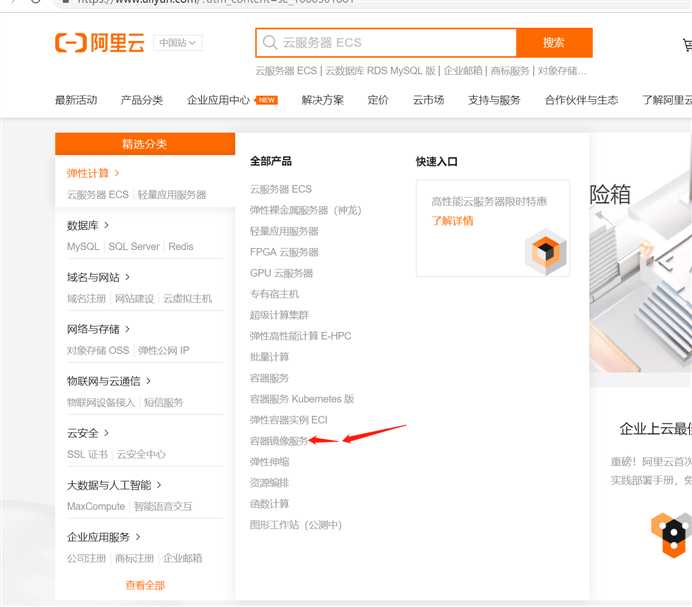Open the SQL Server link
692x607 pixels.
pos(134,247)
